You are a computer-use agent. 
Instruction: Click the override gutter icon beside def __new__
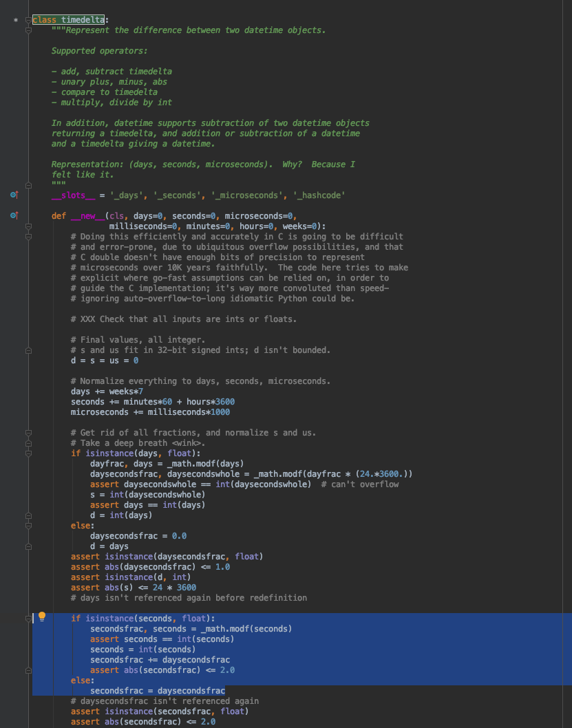pyautogui.click(x=14, y=215)
